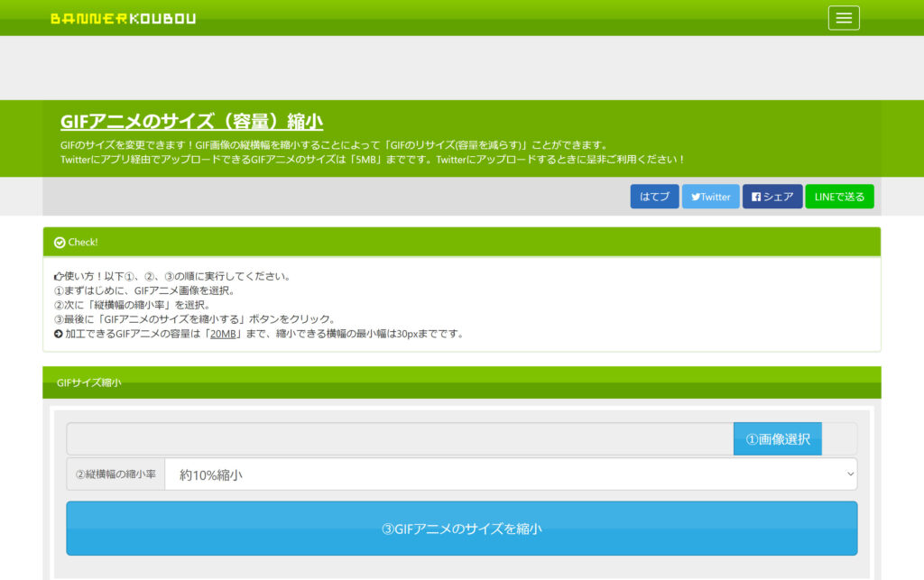Screen dimensions: 924x580
Task: Open the GIFアニメのサイズ（容量）縮小 title link
Action: 191,122
